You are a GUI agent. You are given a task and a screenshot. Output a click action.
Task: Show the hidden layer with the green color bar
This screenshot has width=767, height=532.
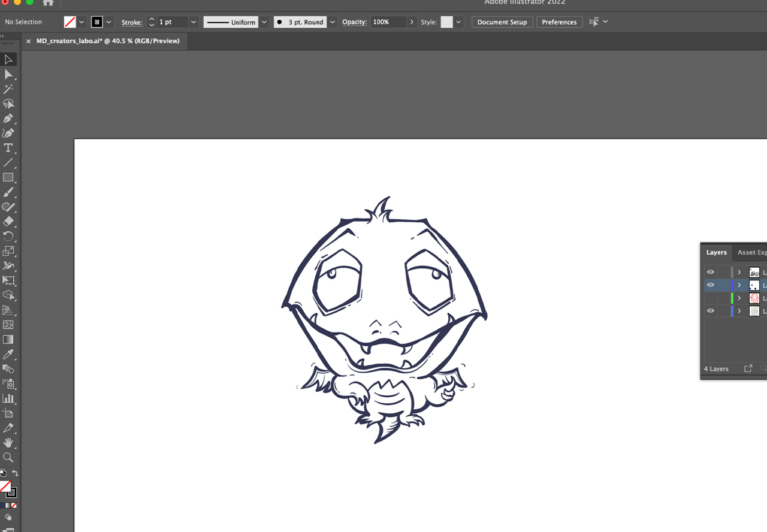[711, 298]
